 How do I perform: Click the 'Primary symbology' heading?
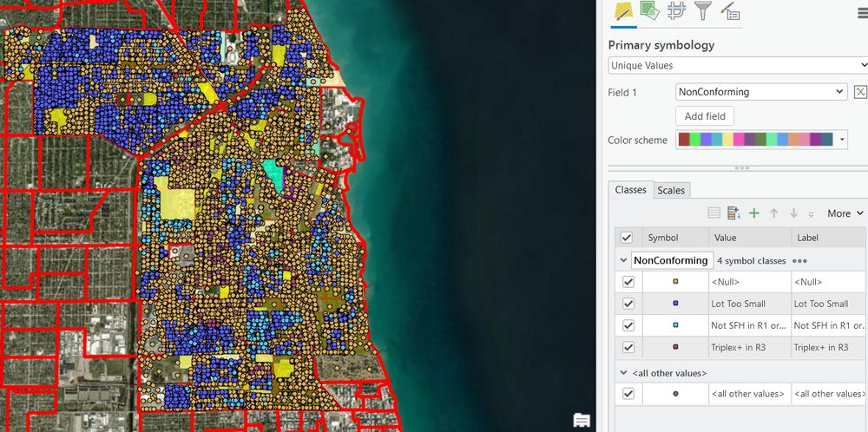pyautogui.click(x=661, y=45)
